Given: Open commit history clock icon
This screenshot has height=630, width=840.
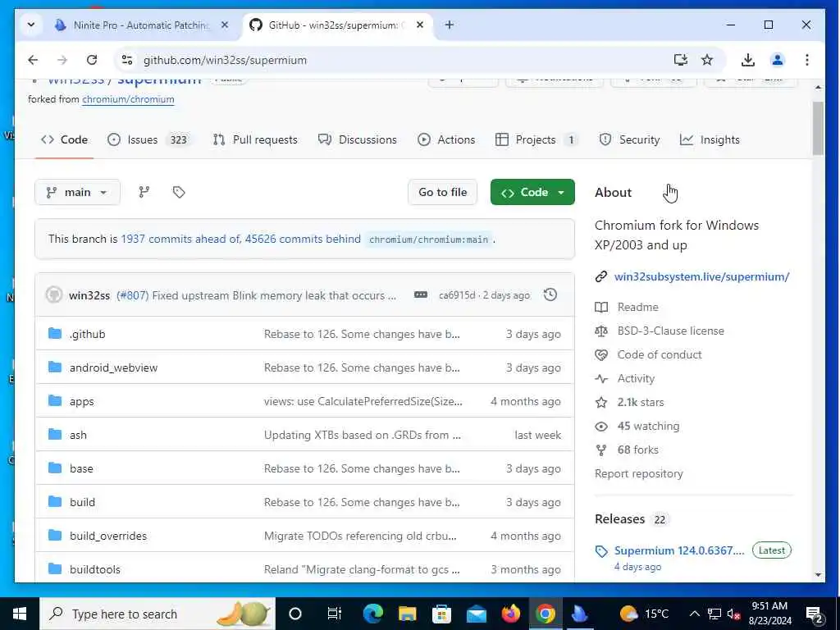Looking at the screenshot, I should click(550, 294).
